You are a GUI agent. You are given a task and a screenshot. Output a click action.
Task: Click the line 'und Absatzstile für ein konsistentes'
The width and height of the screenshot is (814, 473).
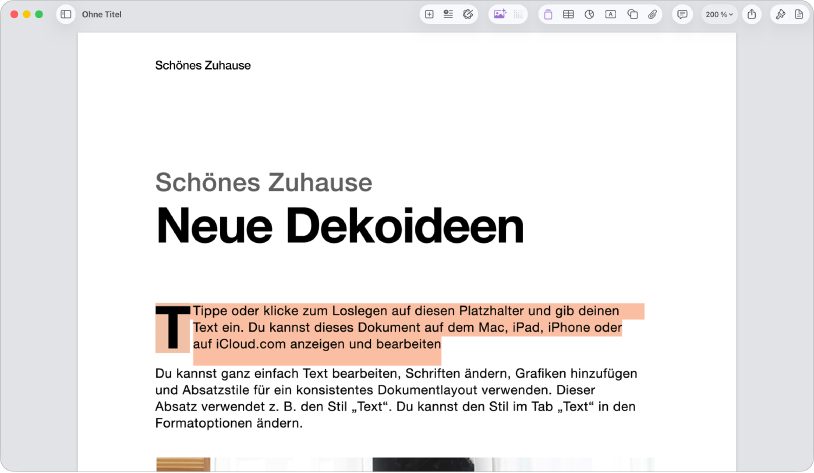(x=375, y=390)
